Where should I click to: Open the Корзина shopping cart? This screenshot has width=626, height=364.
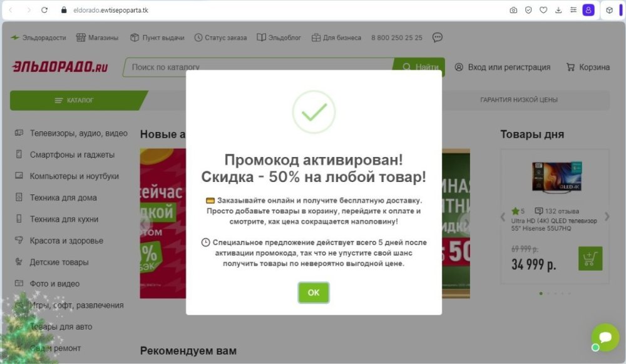click(x=588, y=67)
